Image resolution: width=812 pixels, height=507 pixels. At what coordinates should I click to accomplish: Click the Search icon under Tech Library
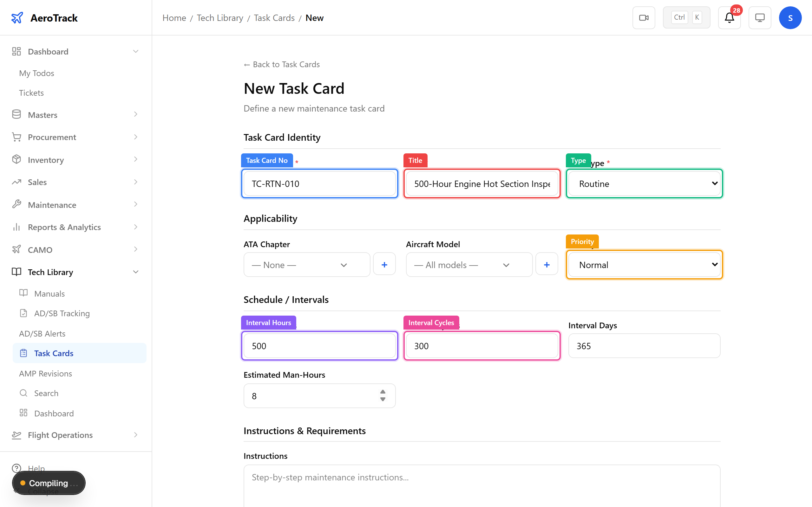tap(23, 393)
